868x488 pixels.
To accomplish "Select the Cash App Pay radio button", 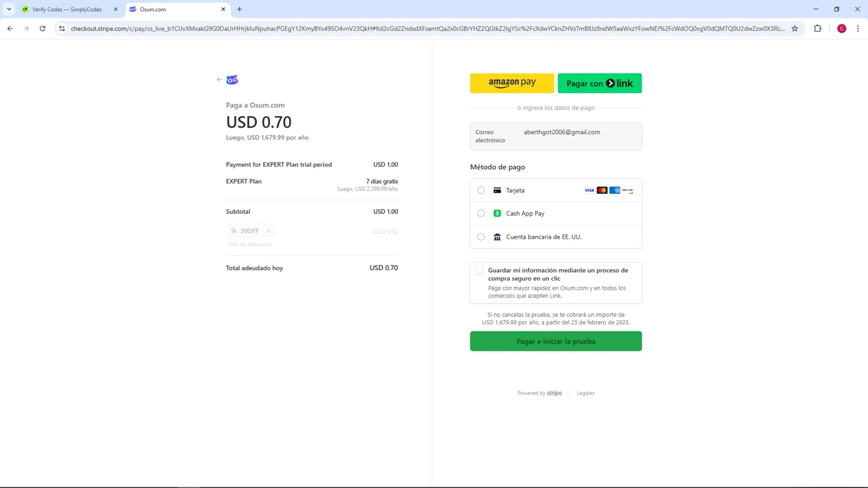I will click(481, 213).
